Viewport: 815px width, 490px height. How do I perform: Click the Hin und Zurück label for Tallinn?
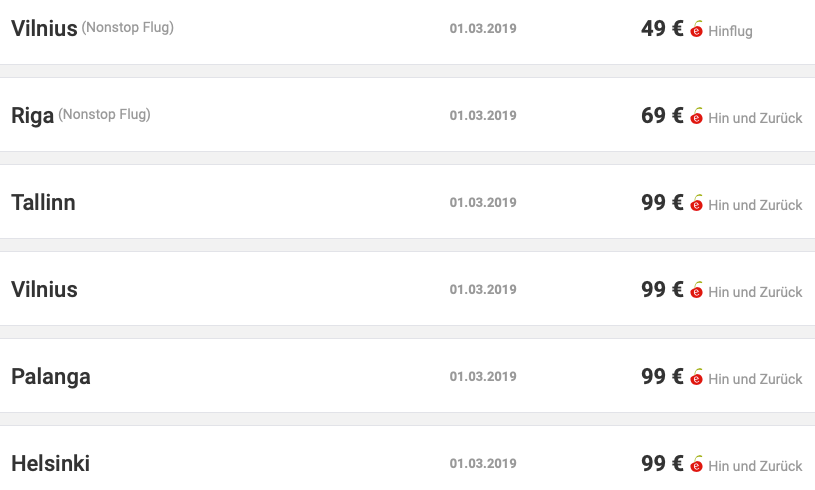[755, 205]
